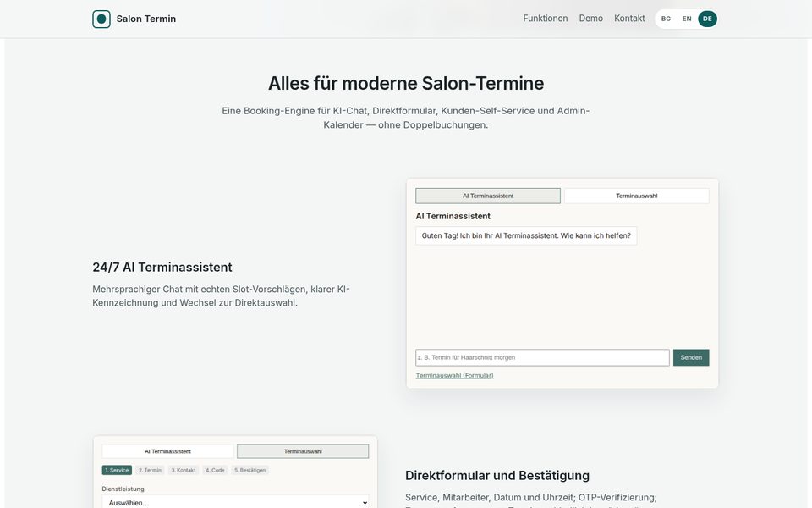Switch to Terminauswahl tab in chat widget
This screenshot has width=812, height=508.
[636, 196]
